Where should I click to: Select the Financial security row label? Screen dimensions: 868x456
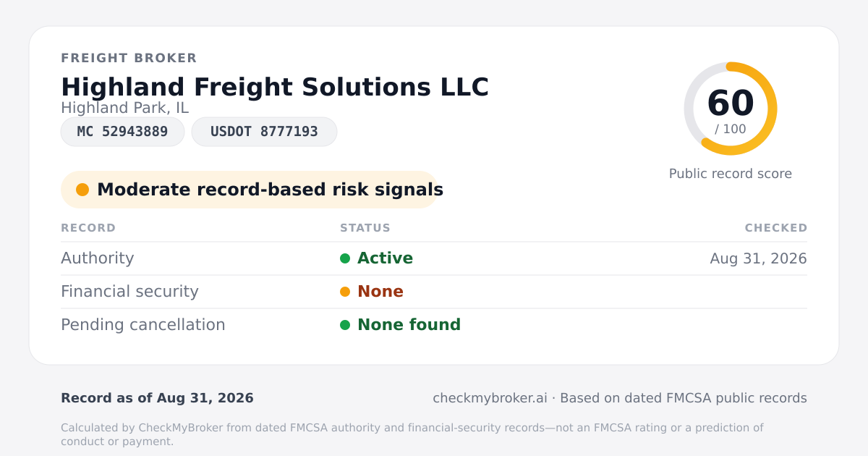click(x=129, y=292)
